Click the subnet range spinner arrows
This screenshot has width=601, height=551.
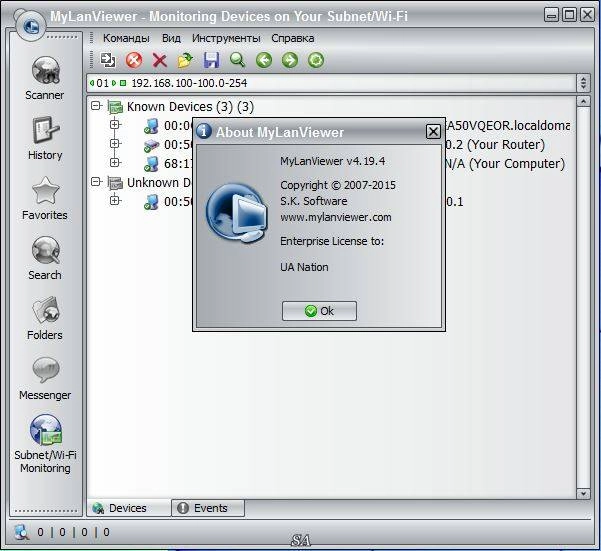(x=583, y=83)
